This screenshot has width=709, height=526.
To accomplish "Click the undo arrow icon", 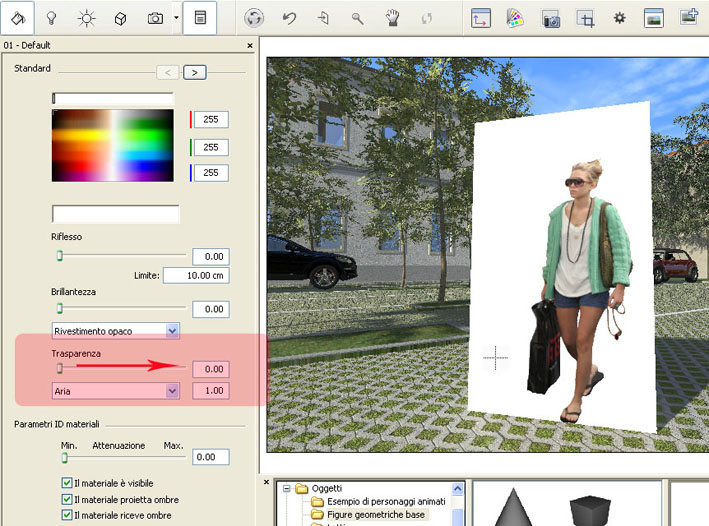I will tap(289, 18).
